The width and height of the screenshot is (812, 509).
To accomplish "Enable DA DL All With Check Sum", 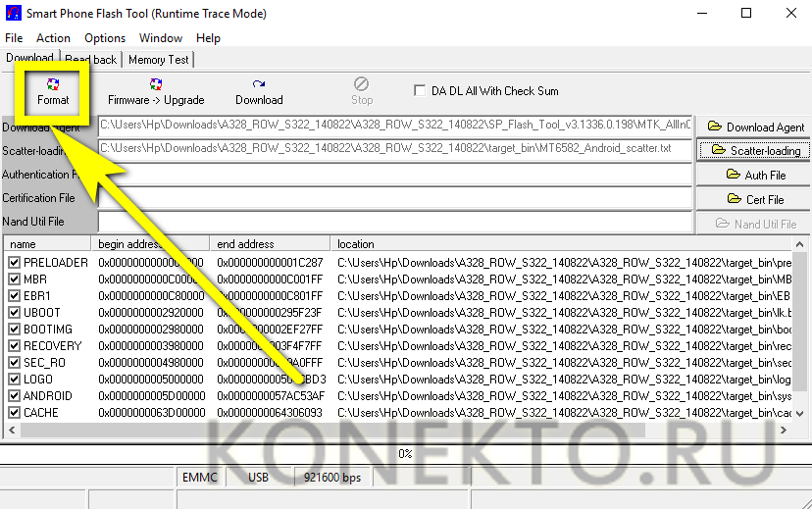I will coord(420,91).
